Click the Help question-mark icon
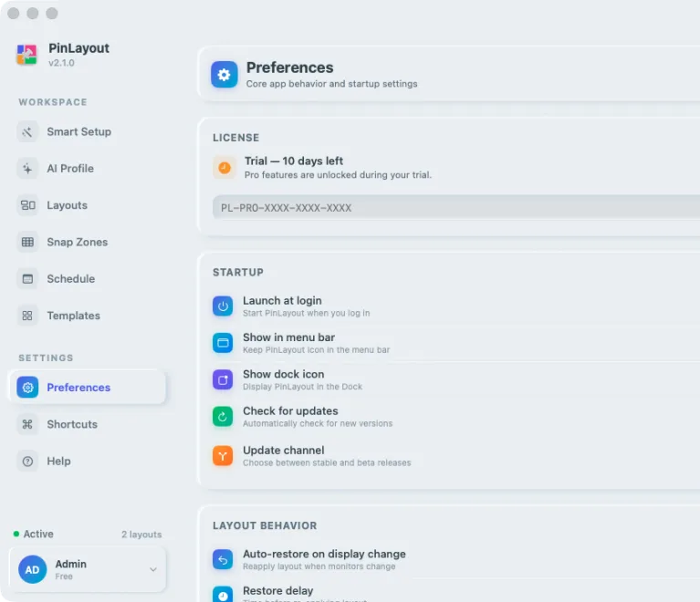This screenshot has height=602, width=700. pyautogui.click(x=27, y=462)
